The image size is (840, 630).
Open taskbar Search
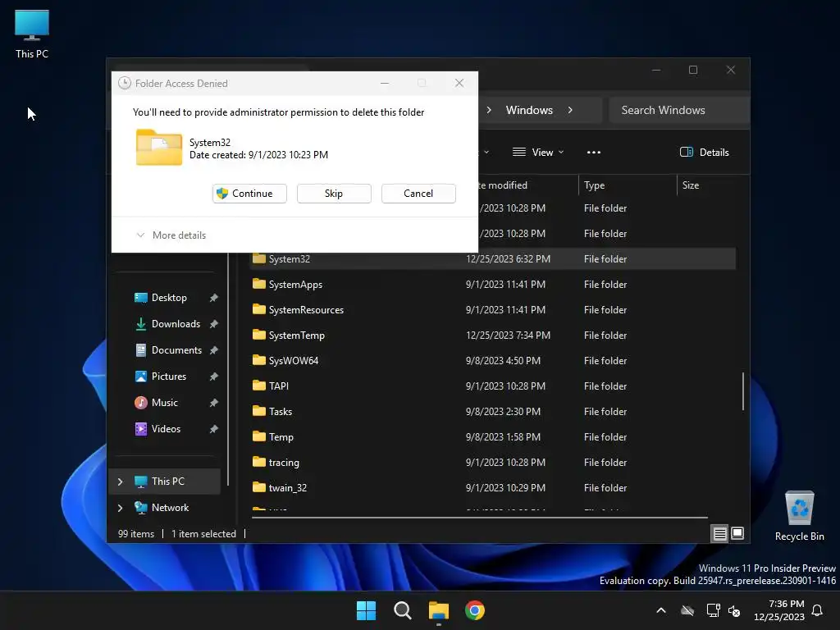click(402, 610)
